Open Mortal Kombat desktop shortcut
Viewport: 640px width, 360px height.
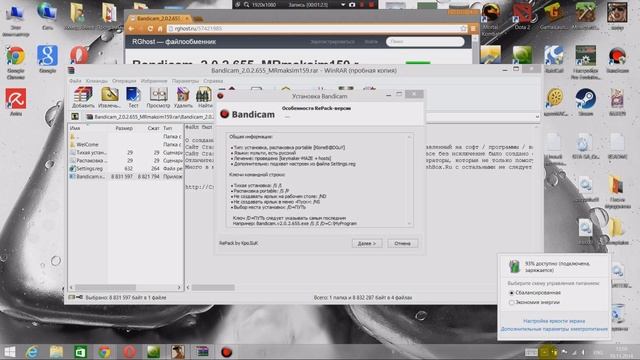click(x=491, y=17)
